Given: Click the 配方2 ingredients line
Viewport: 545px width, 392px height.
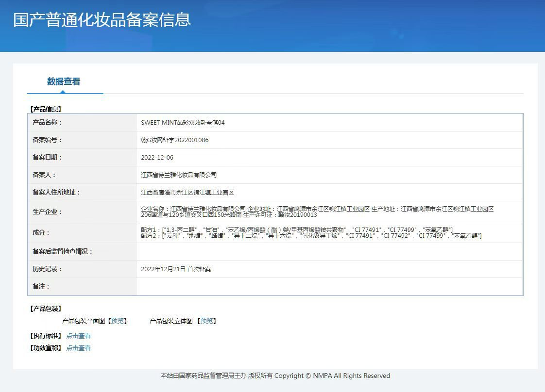Looking at the screenshot, I should coord(311,236).
